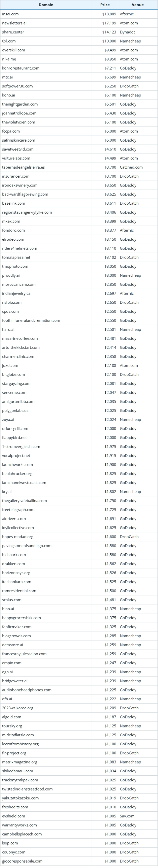The image size is (158, 868).
Task: Click the Venue column header
Action: pyautogui.click(x=138, y=5)
